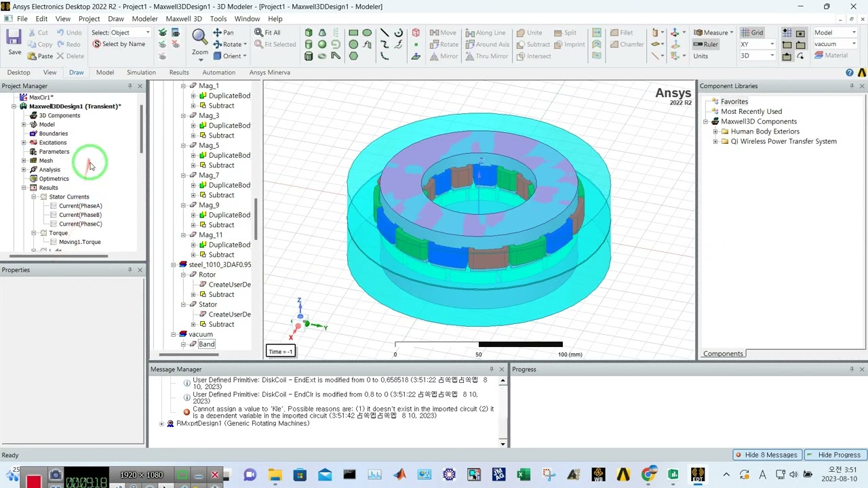Open the Maxwell 3D menu
The image size is (868, 488).
coord(184,19)
